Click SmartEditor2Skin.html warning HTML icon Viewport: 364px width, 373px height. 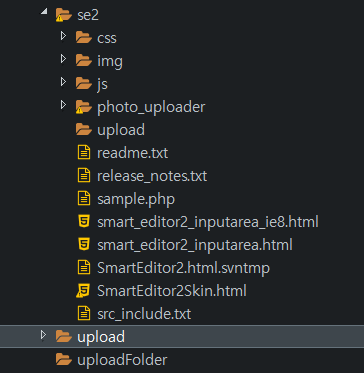tap(83, 291)
